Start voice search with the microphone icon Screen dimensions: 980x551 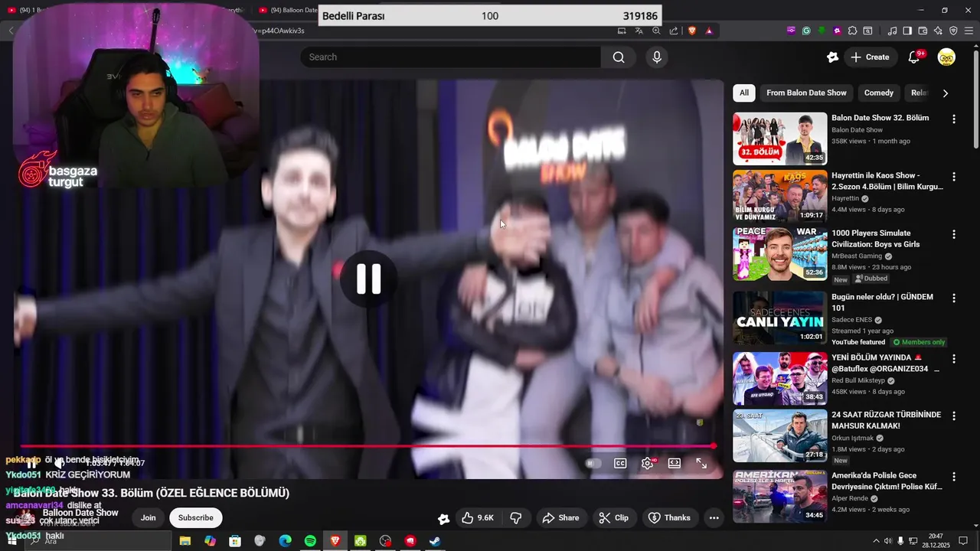tap(656, 57)
